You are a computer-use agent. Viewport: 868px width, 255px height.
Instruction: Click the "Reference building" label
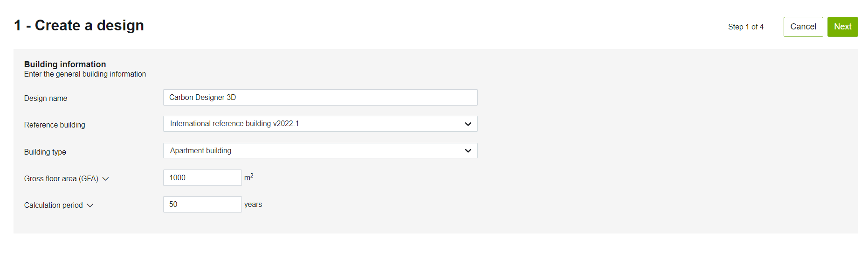click(x=55, y=125)
